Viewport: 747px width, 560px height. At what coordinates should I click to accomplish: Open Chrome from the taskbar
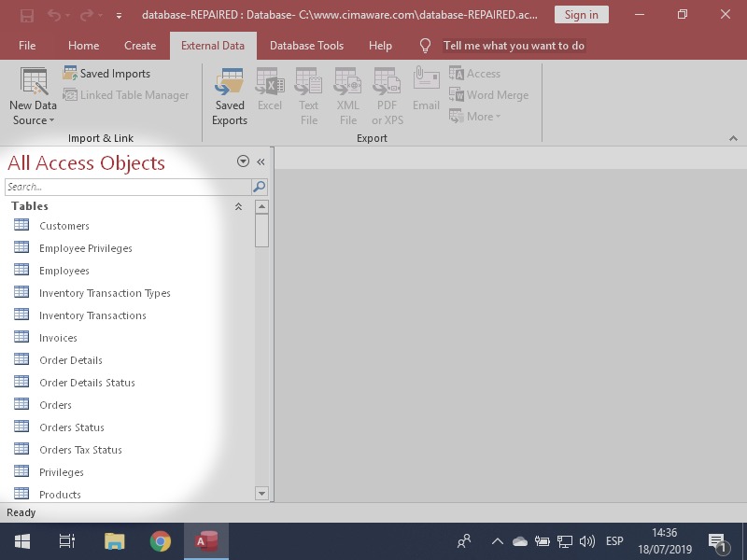tap(161, 541)
